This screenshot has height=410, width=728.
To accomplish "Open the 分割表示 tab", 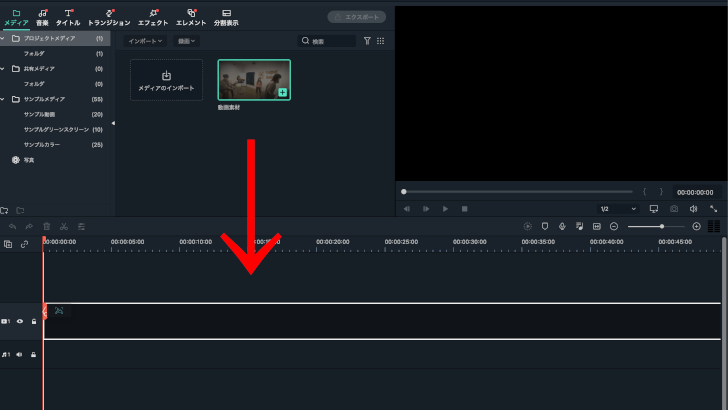I will click(226, 18).
